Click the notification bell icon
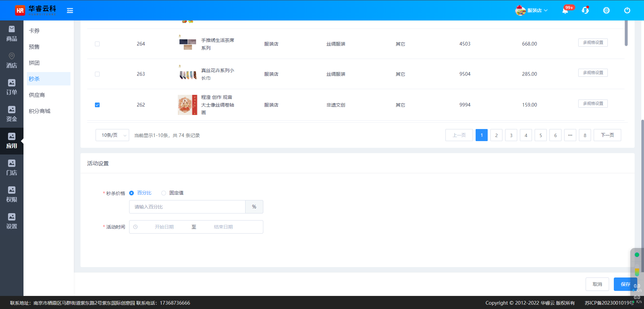 tap(565, 11)
